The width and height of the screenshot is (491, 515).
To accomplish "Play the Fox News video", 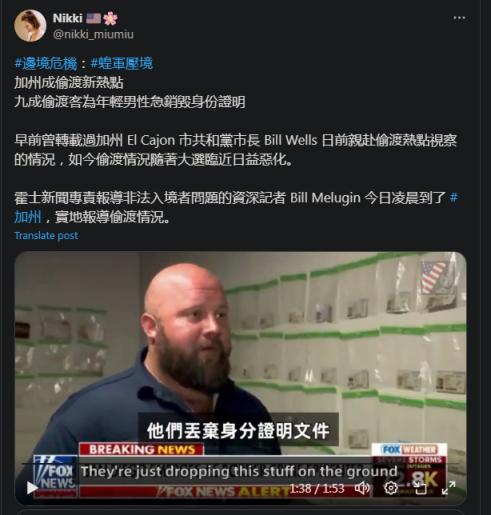I will tap(32, 488).
